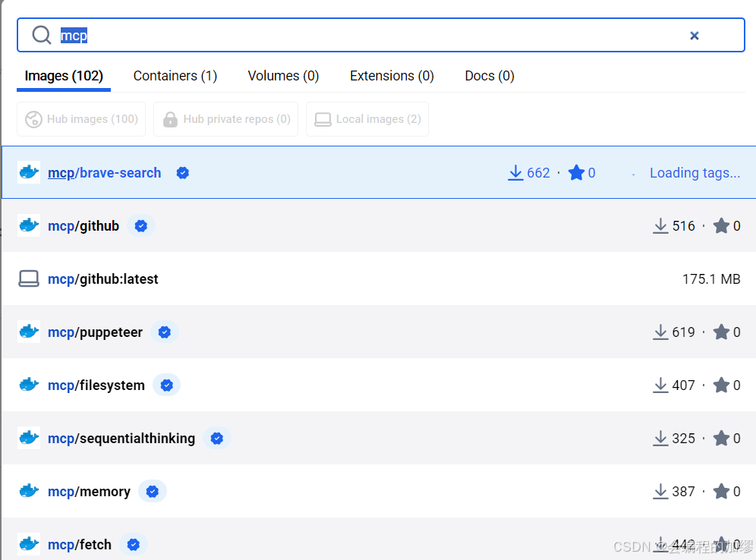756x560 pixels.
Task: Open the Containers (1) tab
Action: pos(175,76)
